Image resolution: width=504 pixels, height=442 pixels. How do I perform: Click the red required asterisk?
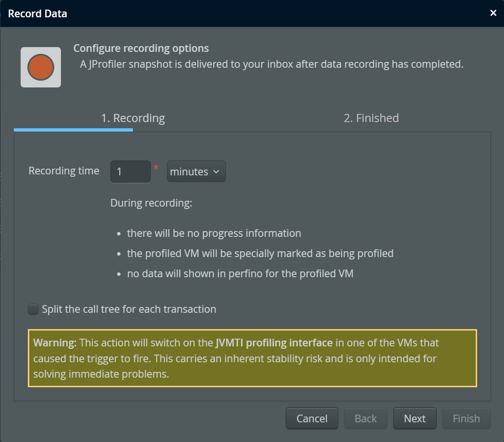click(156, 168)
